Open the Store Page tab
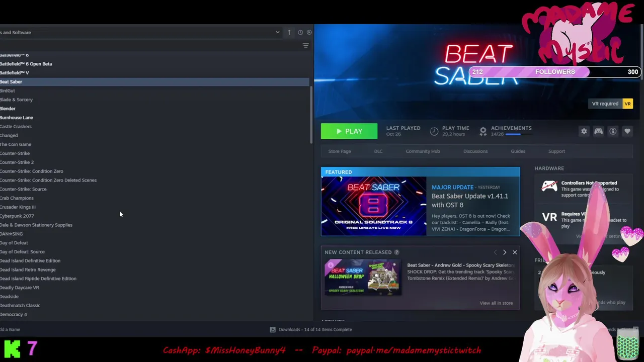The width and height of the screenshot is (644, 362). click(340, 151)
